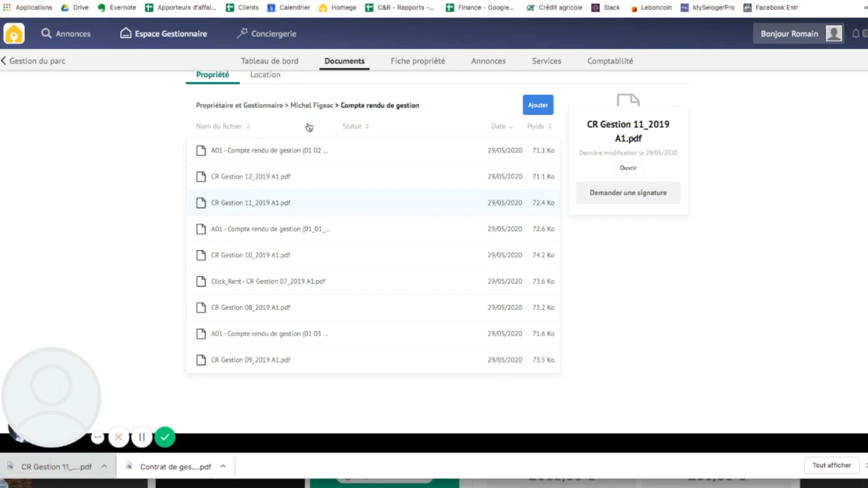Switch to Location tab
Viewport: 868px width, 488px height.
[265, 75]
